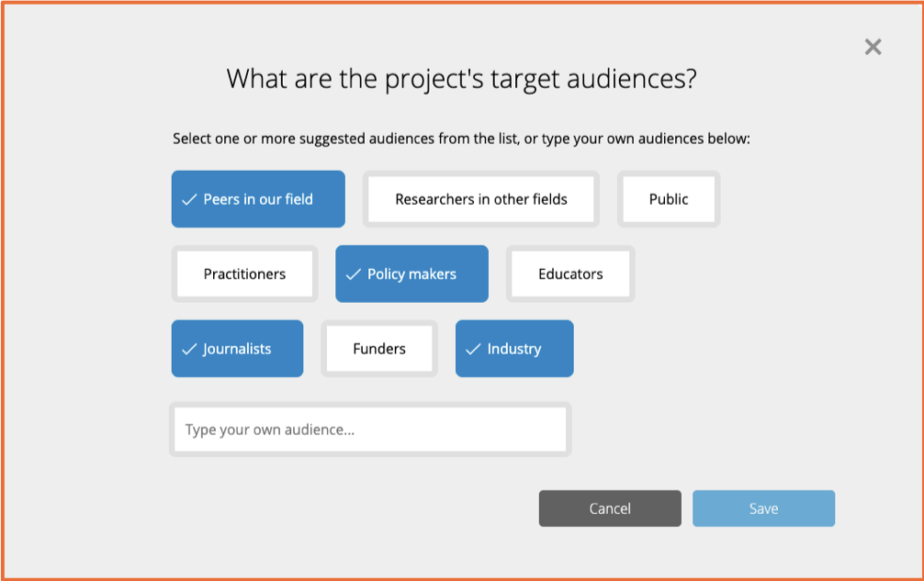Toggle on the Practitioners audience
The width and height of the screenshot is (924, 581).
(x=244, y=274)
